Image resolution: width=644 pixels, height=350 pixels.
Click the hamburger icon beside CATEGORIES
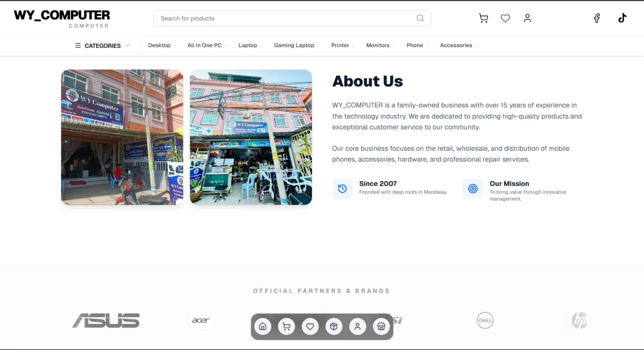click(x=78, y=45)
